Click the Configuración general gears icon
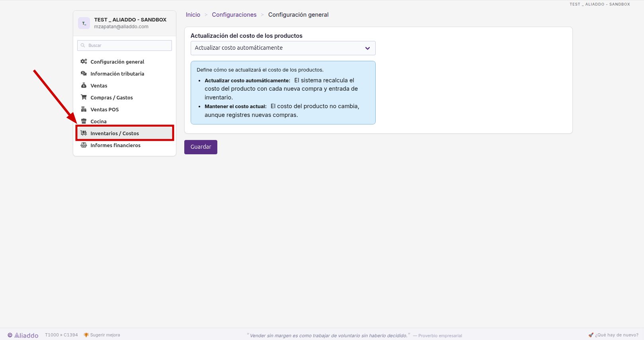This screenshot has height=340, width=644. pos(84,62)
